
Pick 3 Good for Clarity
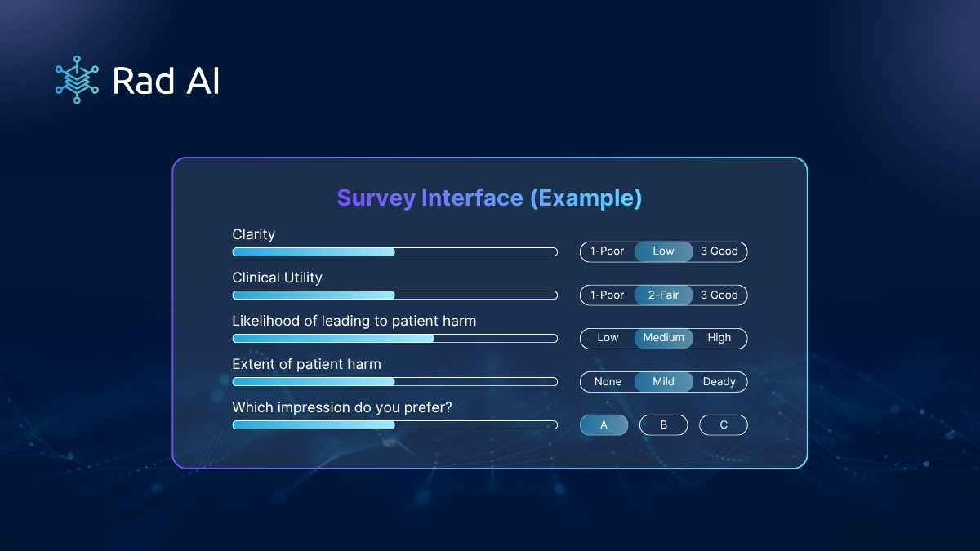(719, 251)
